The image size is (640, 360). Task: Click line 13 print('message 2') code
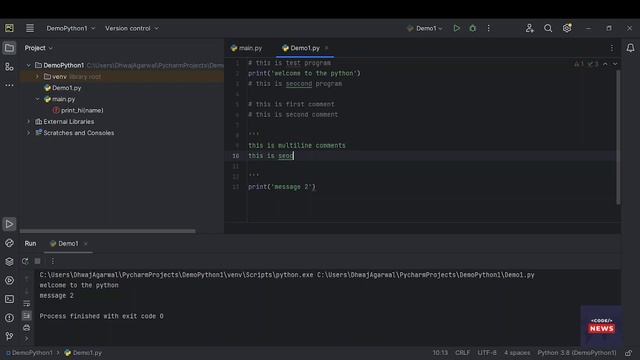(x=282, y=187)
